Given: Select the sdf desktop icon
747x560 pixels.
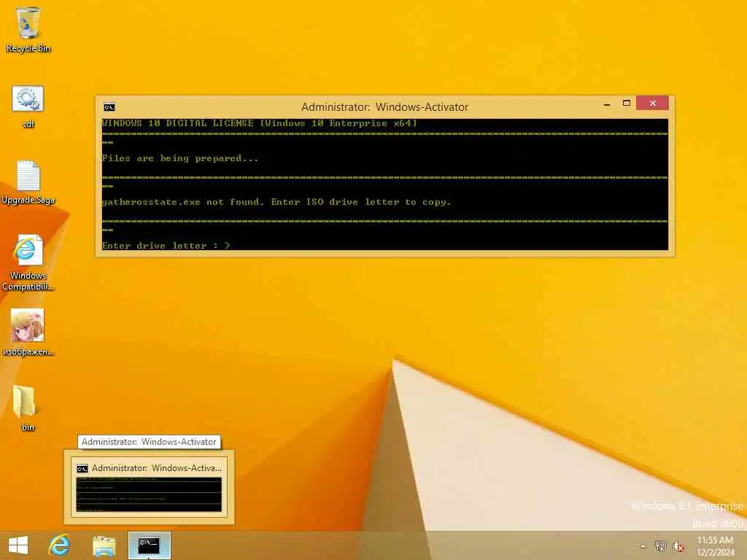Looking at the screenshot, I should pos(28,106).
